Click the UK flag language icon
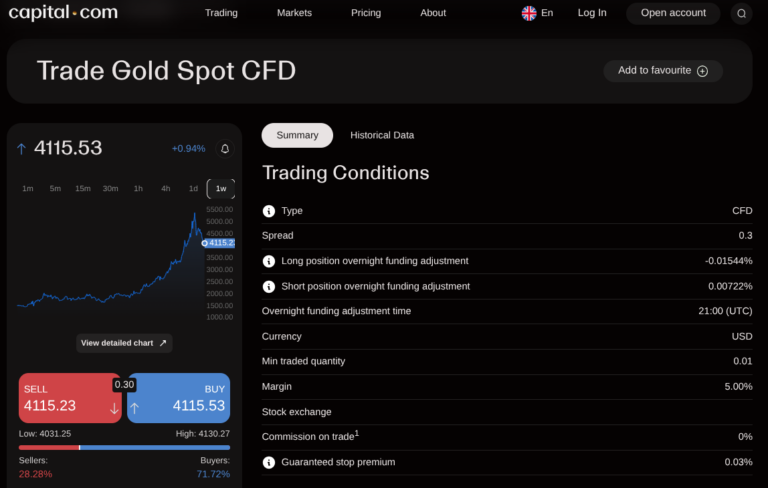Image resolution: width=768 pixels, height=488 pixels. 529,13
